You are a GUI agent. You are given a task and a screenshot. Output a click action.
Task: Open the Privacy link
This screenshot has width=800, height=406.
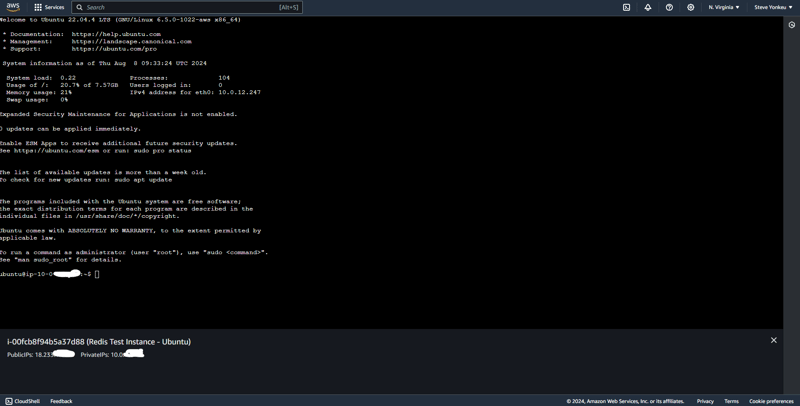[705, 401]
